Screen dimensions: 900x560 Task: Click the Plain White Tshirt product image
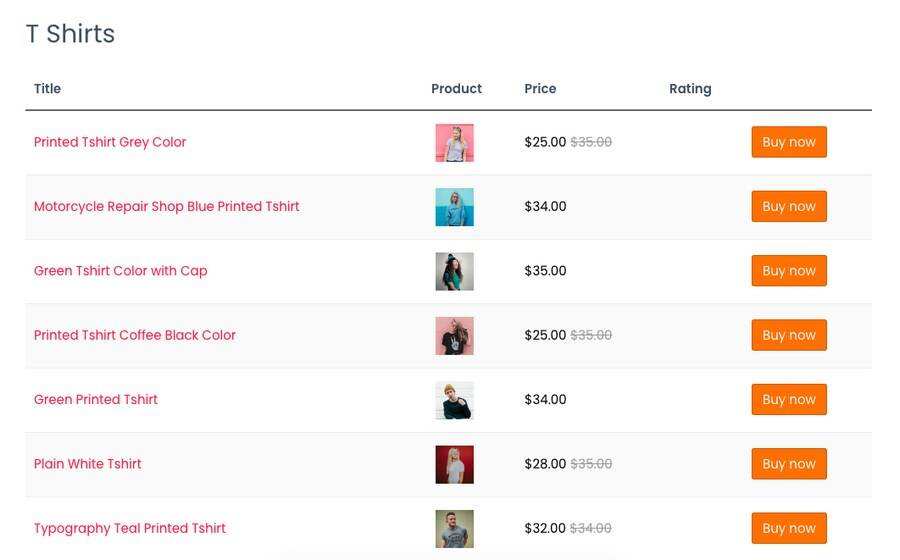pos(454,464)
